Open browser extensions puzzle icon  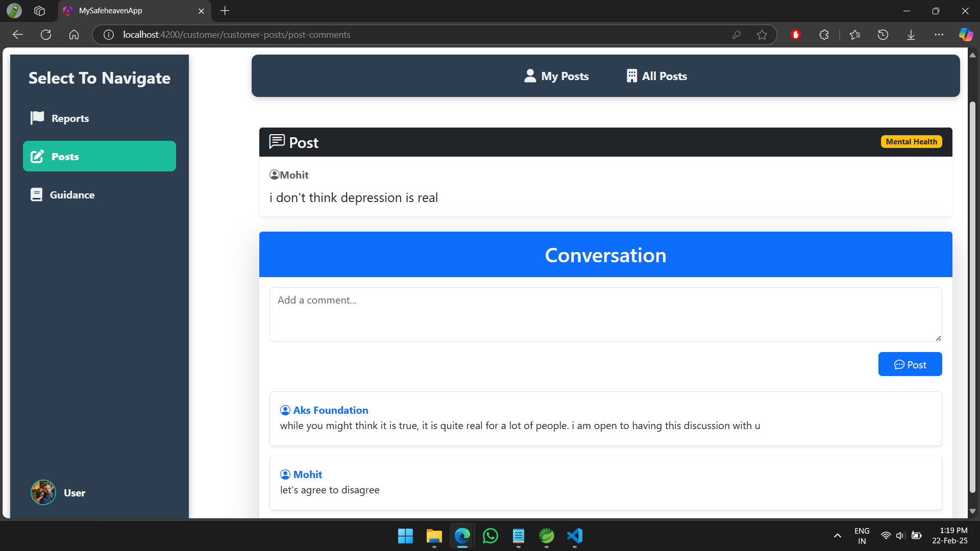point(824,35)
